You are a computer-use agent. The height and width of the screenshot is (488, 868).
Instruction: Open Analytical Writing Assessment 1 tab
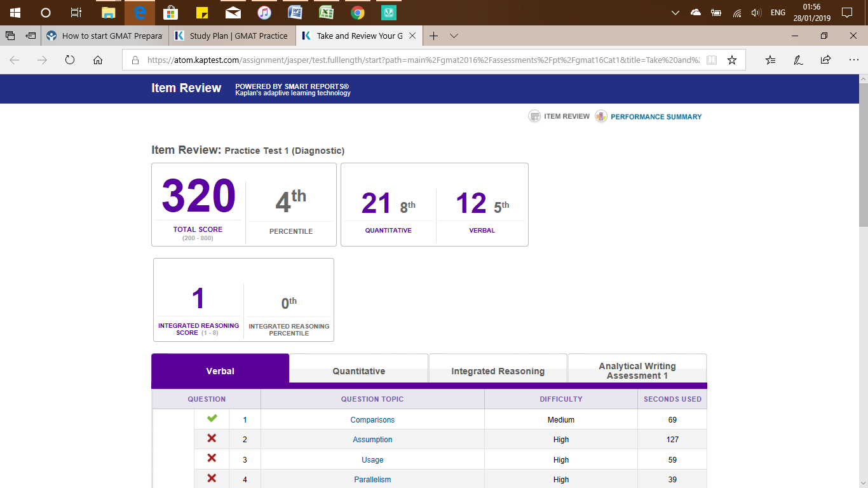coord(637,370)
